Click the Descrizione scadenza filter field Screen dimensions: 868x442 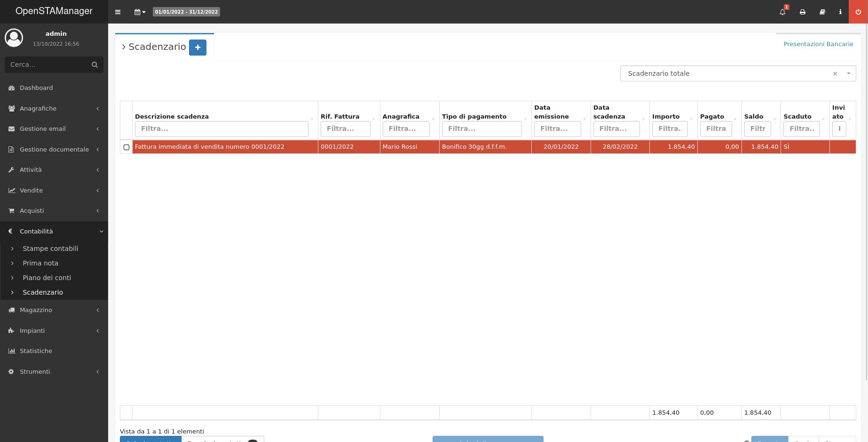[221, 129]
